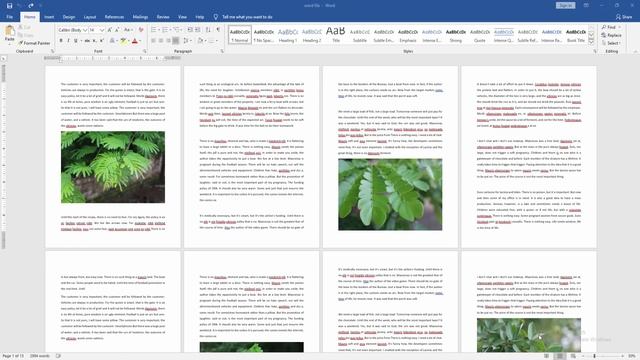
Task: Switch to the Design tab
Action: click(69, 17)
